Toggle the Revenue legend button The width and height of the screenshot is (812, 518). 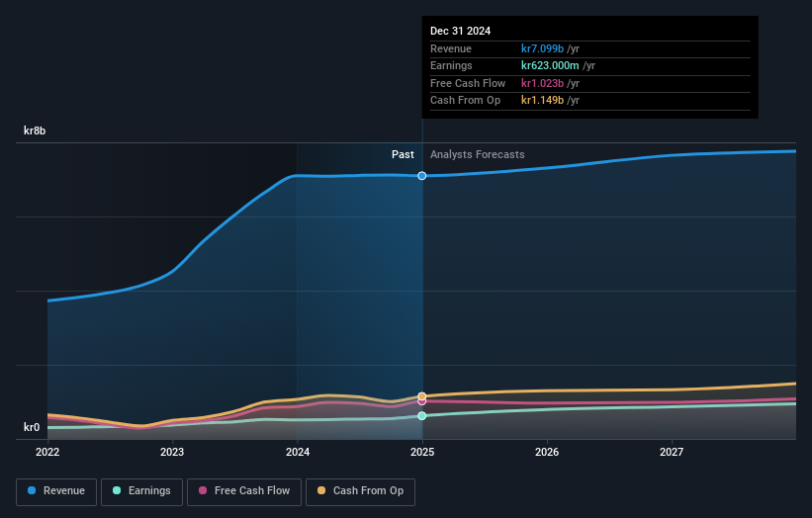coord(56,491)
